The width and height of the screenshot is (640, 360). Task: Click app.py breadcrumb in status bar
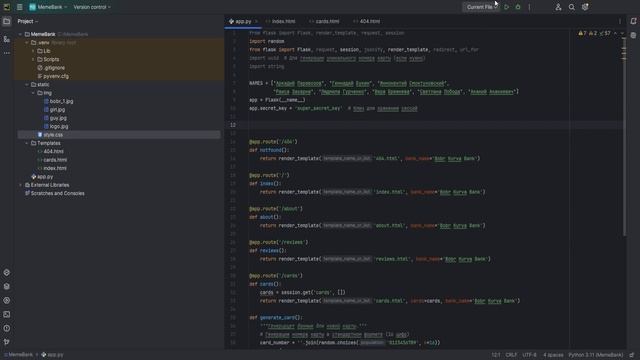(x=52, y=355)
